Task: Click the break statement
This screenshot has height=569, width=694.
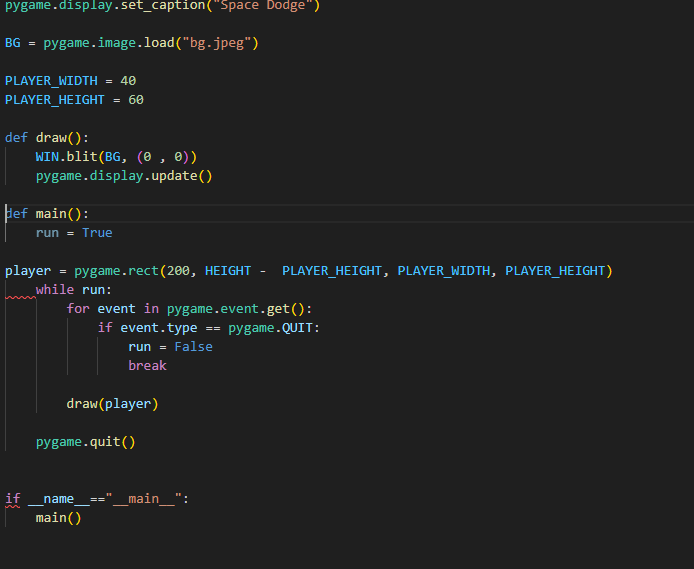Action: click(147, 366)
